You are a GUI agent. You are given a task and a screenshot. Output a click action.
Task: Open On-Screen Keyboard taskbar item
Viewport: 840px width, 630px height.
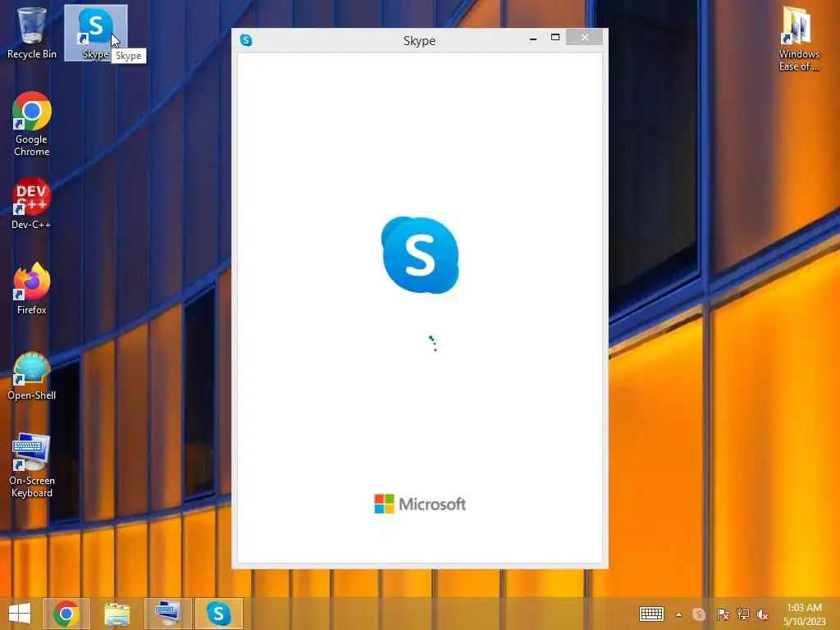pyautogui.click(x=167, y=614)
